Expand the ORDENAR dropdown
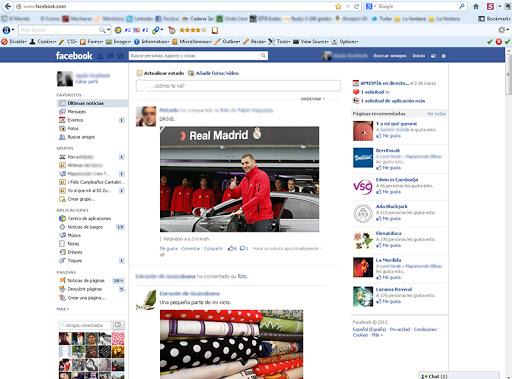Image resolution: width=512 pixels, height=379 pixels. point(313,99)
